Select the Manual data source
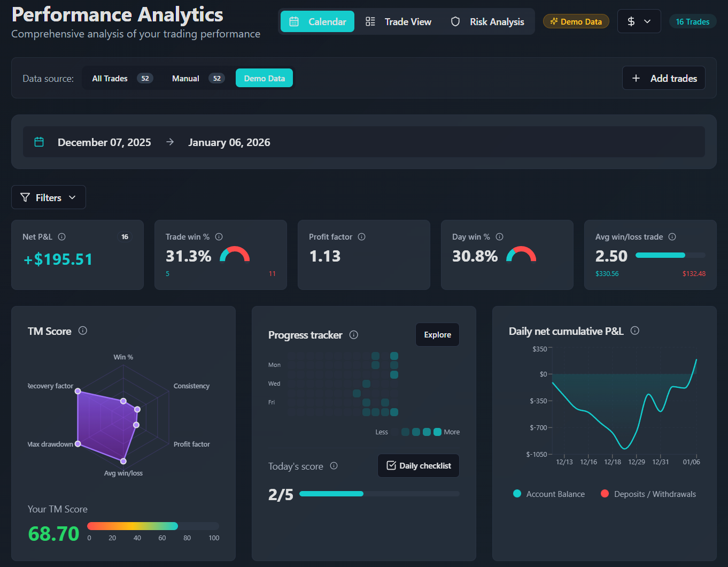The image size is (728, 567). click(x=185, y=78)
